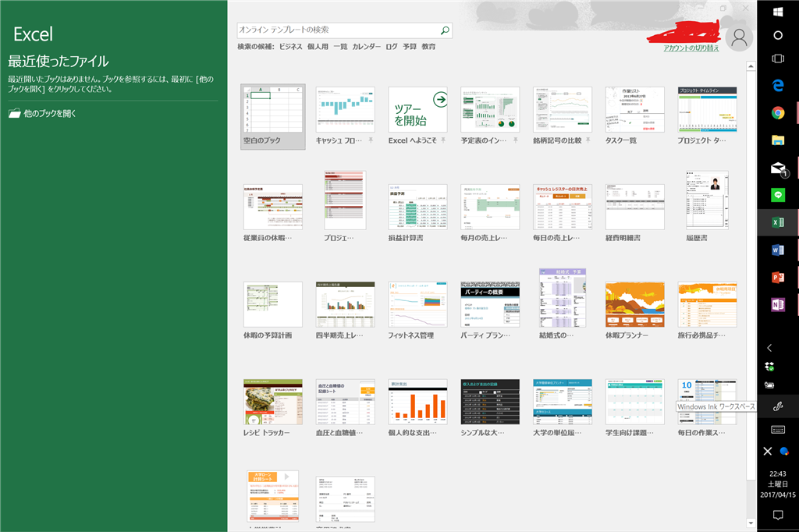The width and height of the screenshot is (799, 532).
Task: Choose the 休暇プランナー template
Action: pyautogui.click(x=634, y=310)
